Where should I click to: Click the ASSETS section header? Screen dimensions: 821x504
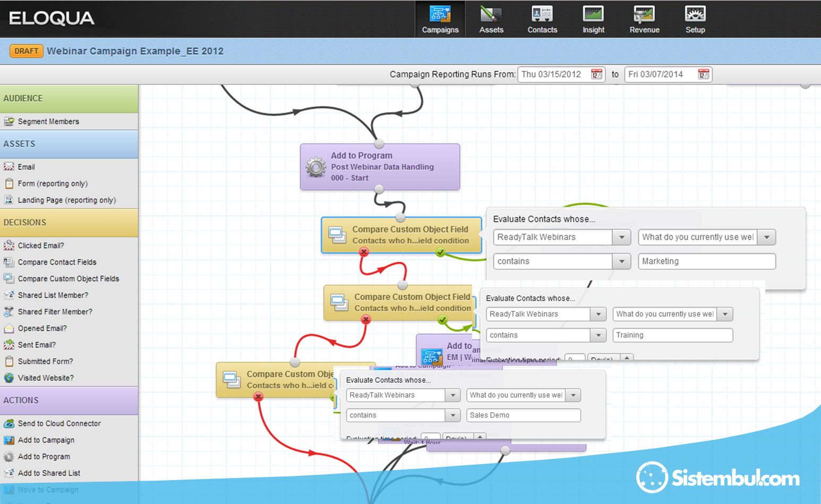click(69, 144)
